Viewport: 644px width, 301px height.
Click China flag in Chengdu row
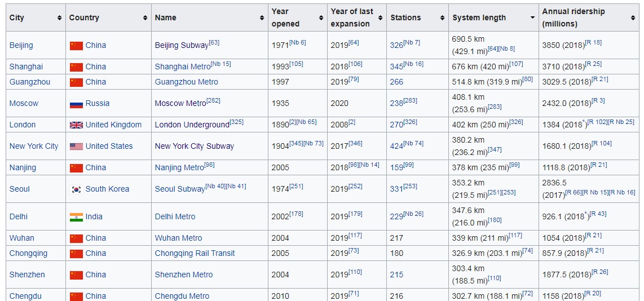click(76, 296)
